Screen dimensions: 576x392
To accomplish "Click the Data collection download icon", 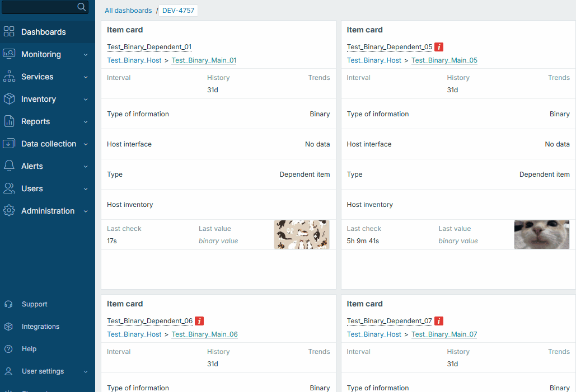I will pos(9,144).
